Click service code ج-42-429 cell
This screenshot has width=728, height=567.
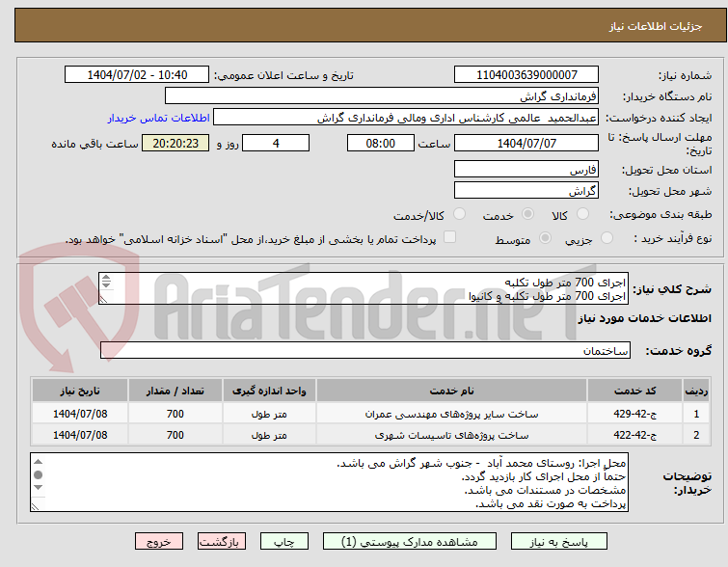(634, 414)
